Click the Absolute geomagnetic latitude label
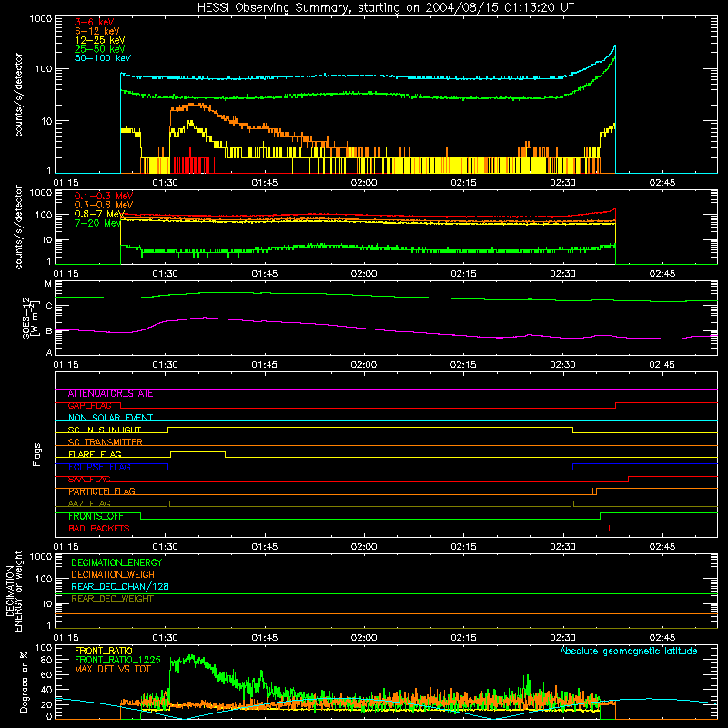The height and width of the screenshot is (728, 728). tap(629, 652)
